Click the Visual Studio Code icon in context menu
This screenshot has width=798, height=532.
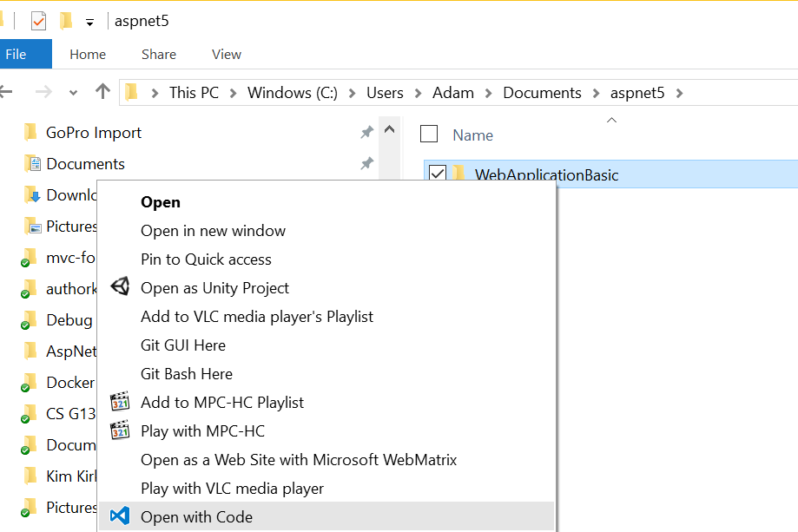click(120, 516)
